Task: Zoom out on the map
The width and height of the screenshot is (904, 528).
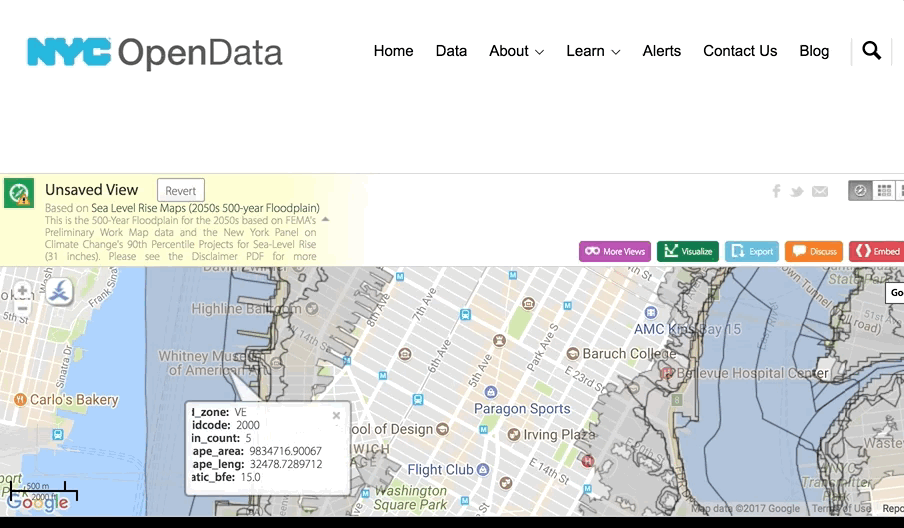Action: pos(22,308)
